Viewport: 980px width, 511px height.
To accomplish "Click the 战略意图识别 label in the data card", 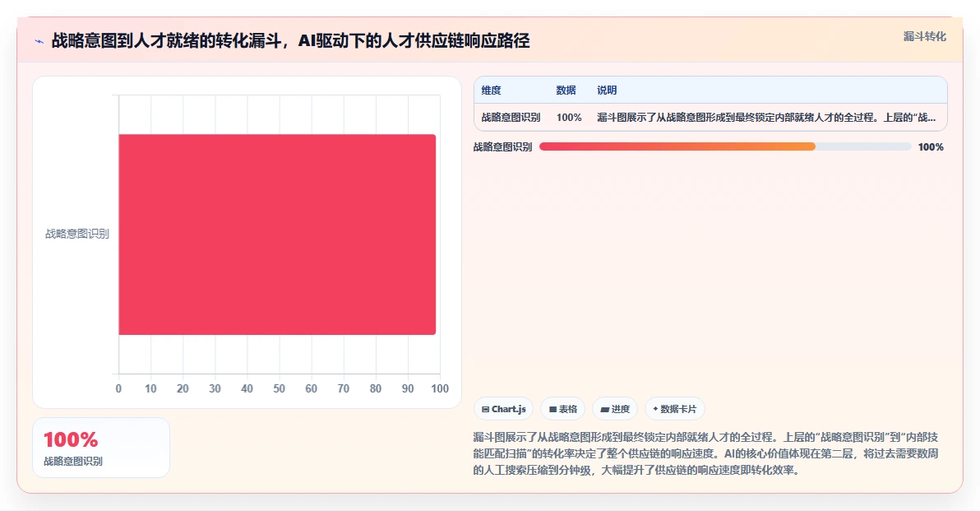I will pos(73,461).
